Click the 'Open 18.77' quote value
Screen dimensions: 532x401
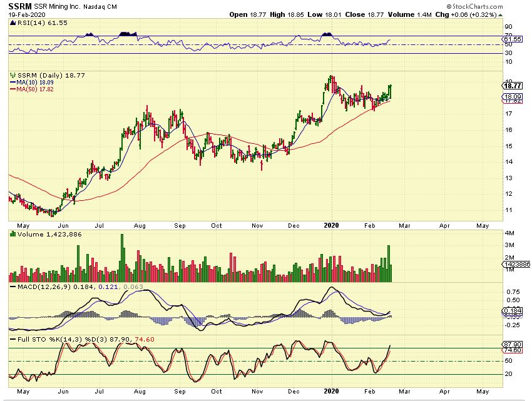(248, 14)
